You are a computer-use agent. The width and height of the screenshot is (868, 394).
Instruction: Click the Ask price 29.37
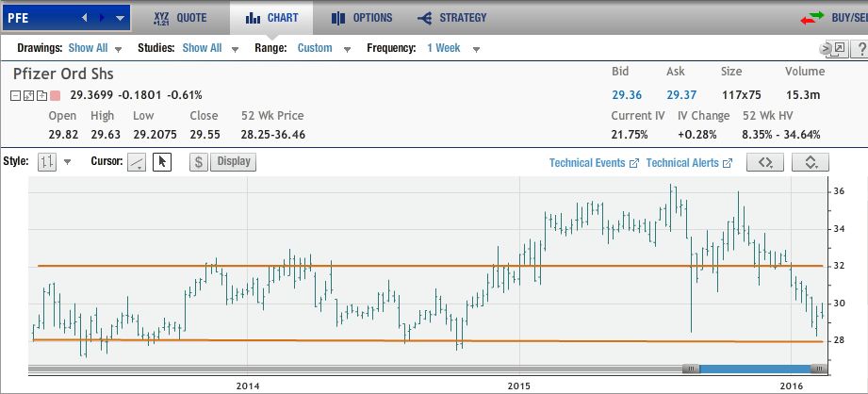(681, 95)
